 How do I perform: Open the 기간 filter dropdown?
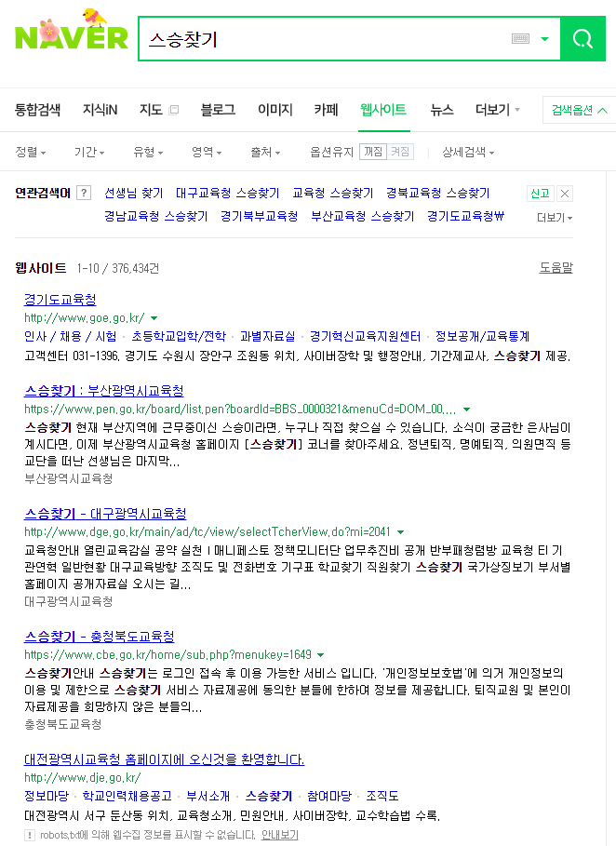pos(89,152)
